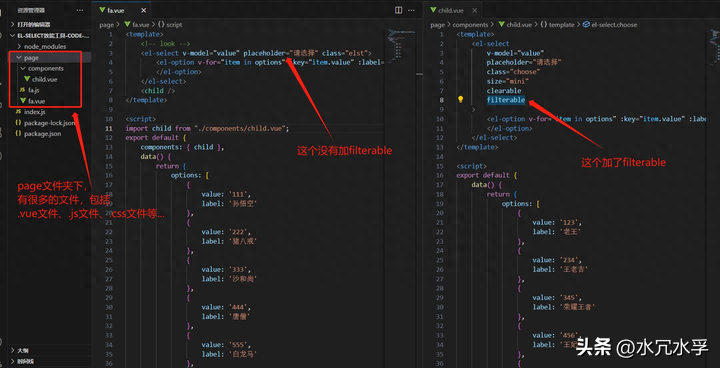Open Explorer panel more actions menu
The width and height of the screenshot is (720, 368).
coord(80,10)
